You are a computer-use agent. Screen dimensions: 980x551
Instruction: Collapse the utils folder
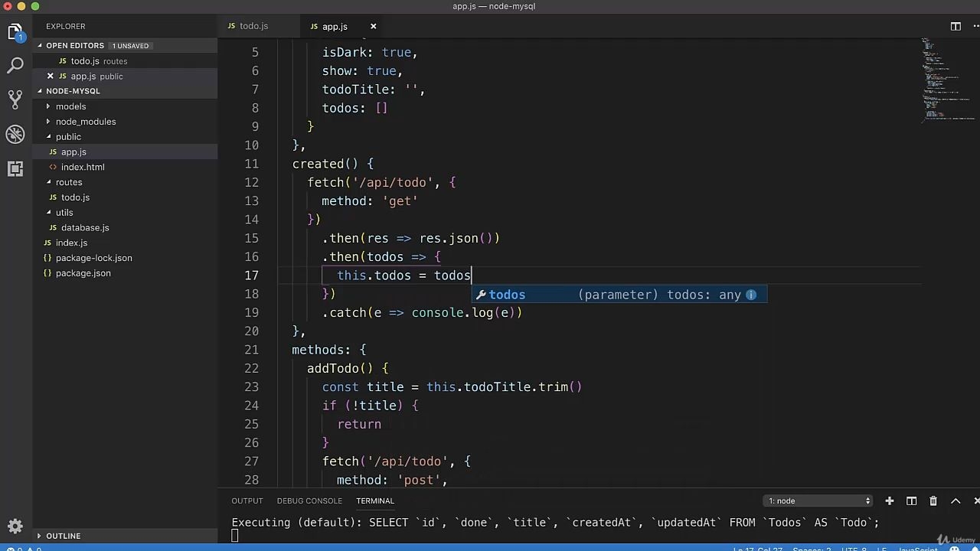point(48,212)
